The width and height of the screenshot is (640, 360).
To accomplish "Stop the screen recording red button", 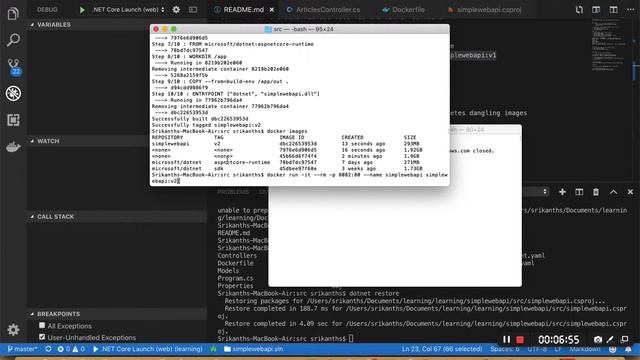I will (x=520, y=340).
